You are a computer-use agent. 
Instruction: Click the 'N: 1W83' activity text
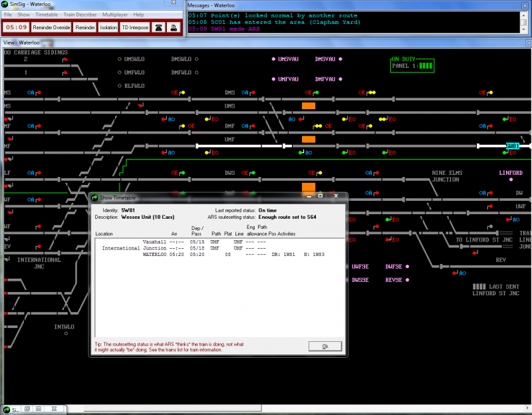pyautogui.click(x=314, y=255)
